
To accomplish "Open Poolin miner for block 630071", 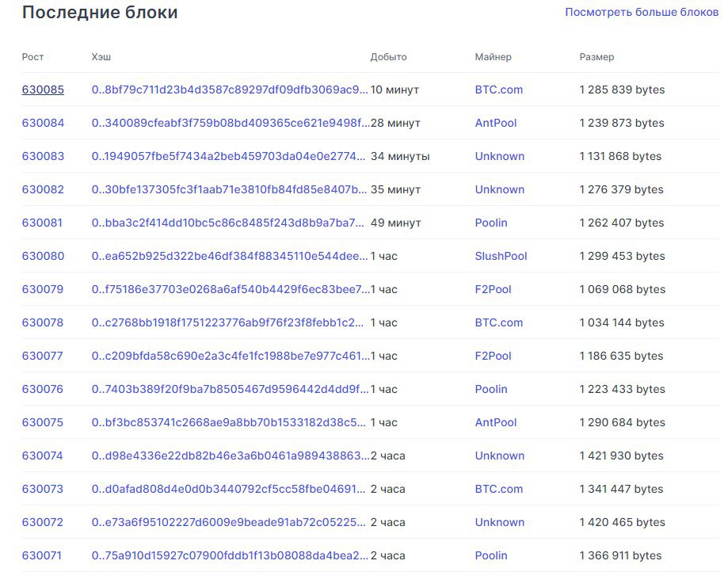I will click(491, 555).
